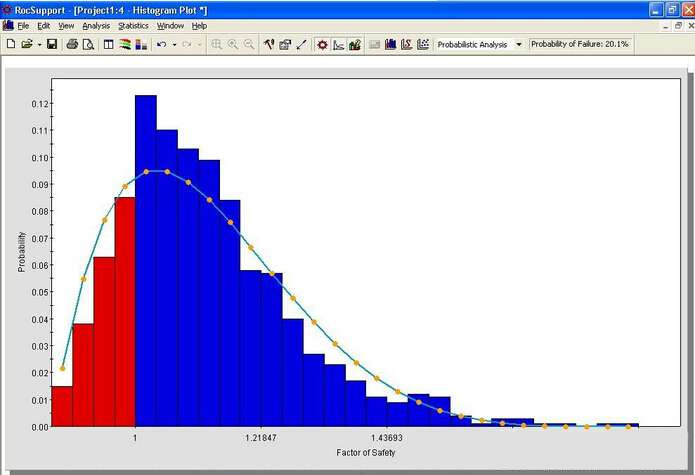Open Print Preview
The width and height of the screenshot is (695, 475).
click(x=89, y=44)
